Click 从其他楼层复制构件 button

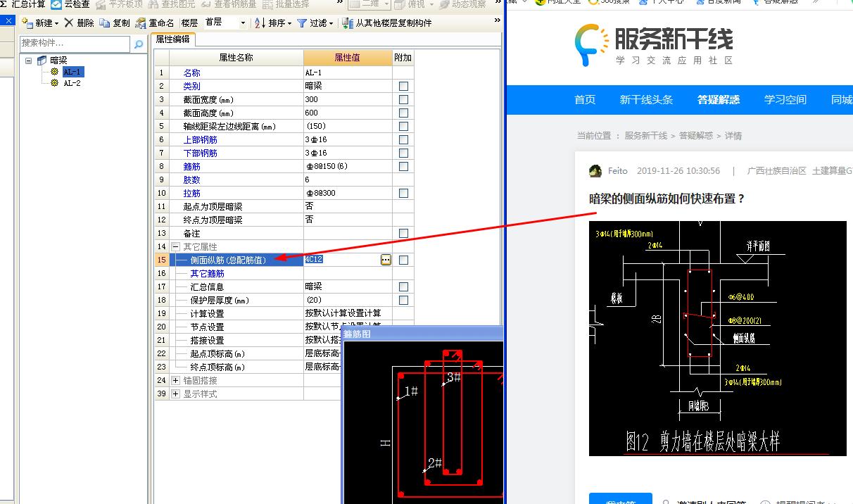click(x=386, y=23)
